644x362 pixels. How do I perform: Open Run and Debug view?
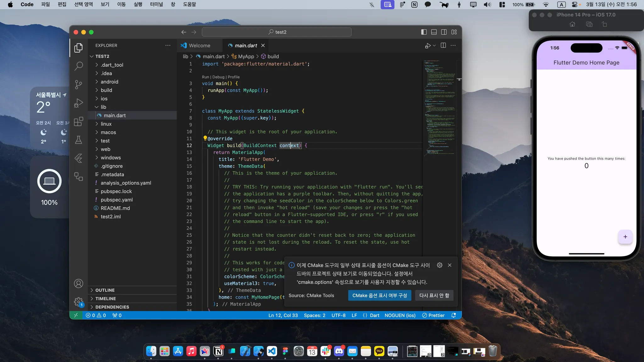[79, 103]
